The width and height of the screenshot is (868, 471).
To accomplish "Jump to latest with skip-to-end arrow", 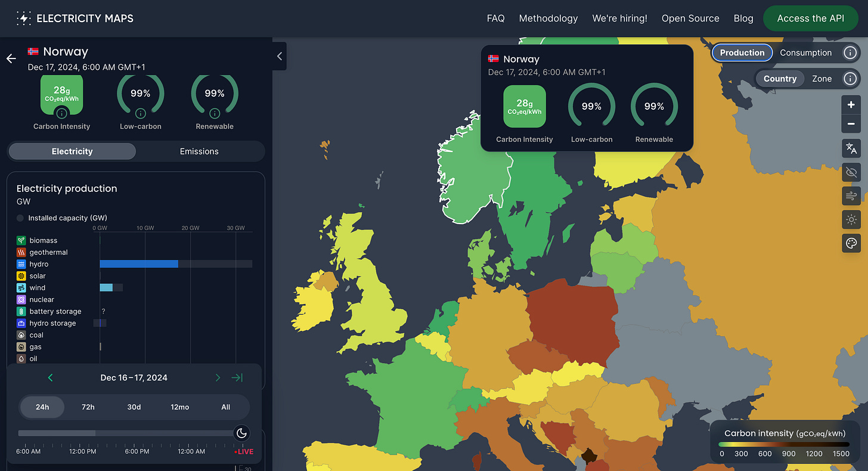I will (x=237, y=377).
